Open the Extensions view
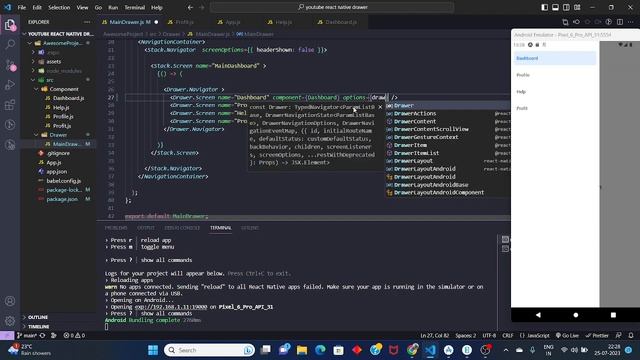This screenshot has height=360, width=640. 10,104
